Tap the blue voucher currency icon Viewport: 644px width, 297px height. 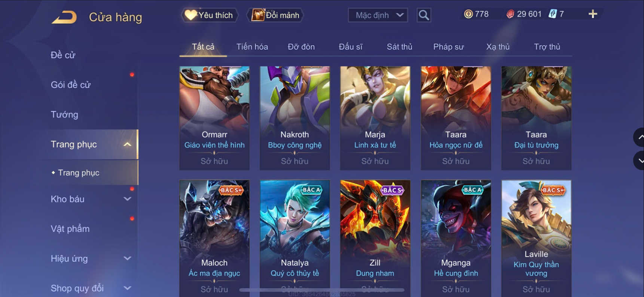click(552, 14)
